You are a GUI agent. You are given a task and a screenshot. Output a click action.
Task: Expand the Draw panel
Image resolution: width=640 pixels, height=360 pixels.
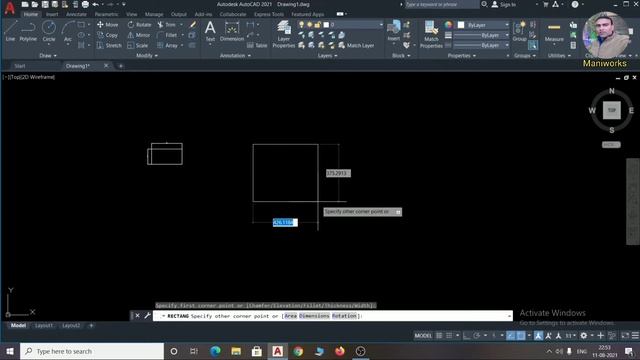click(x=48, y=56)
